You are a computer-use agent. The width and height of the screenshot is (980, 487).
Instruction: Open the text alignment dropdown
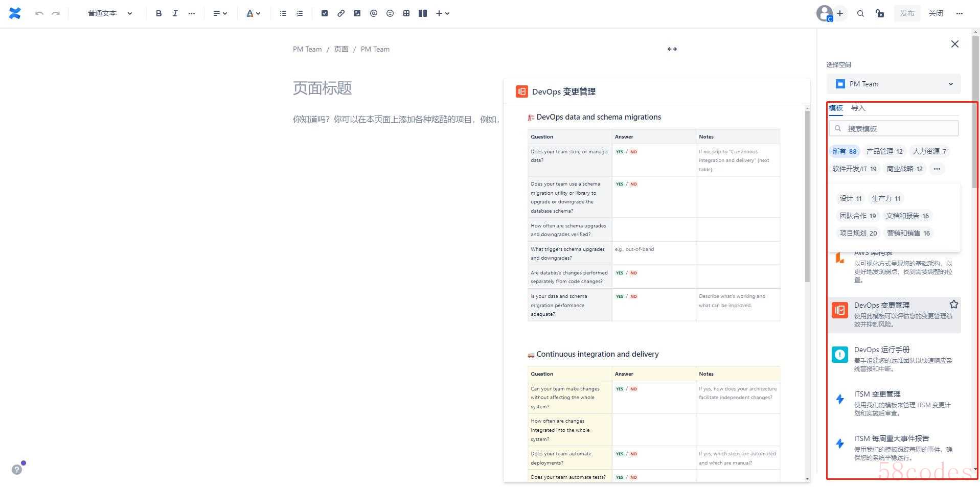click(220, 13)
